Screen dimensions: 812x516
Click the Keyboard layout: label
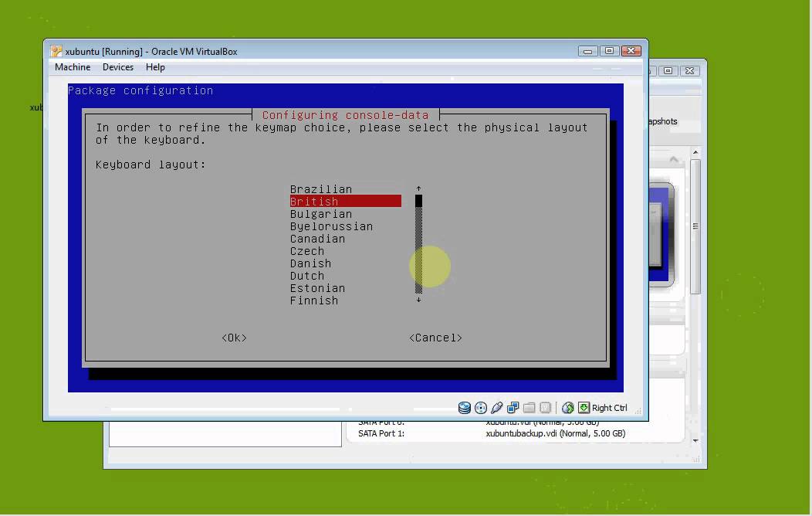151,165
